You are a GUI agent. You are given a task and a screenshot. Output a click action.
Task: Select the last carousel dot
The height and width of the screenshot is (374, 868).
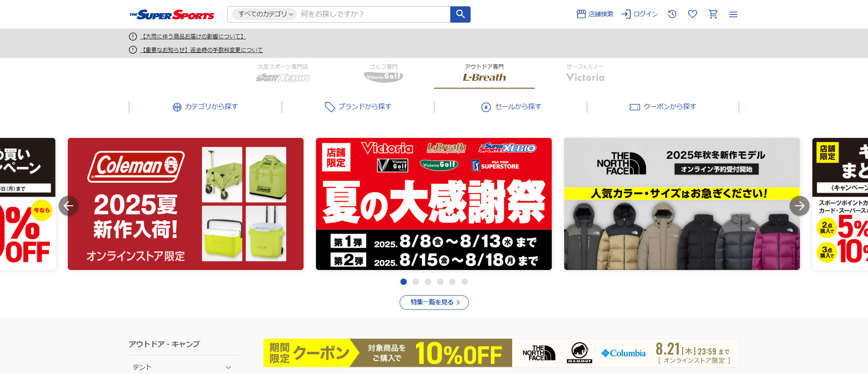click(465, 282)
